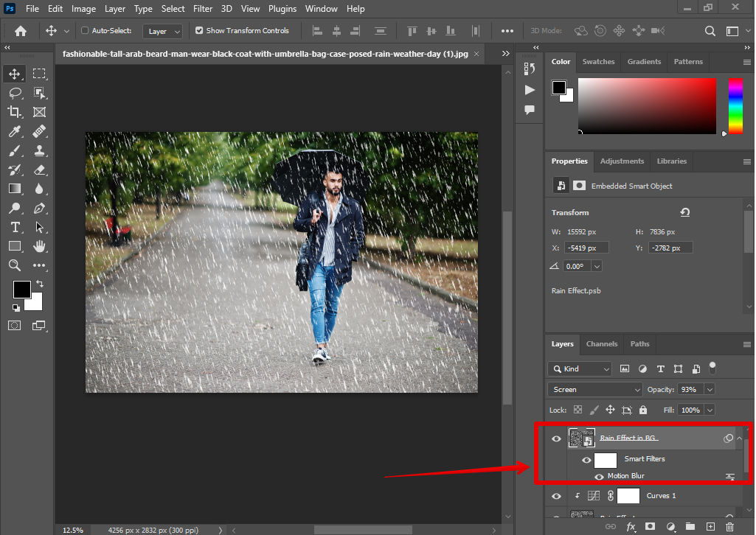Select the Horizontal Type tool
756x535 pixels.
[x=15, y=227]
